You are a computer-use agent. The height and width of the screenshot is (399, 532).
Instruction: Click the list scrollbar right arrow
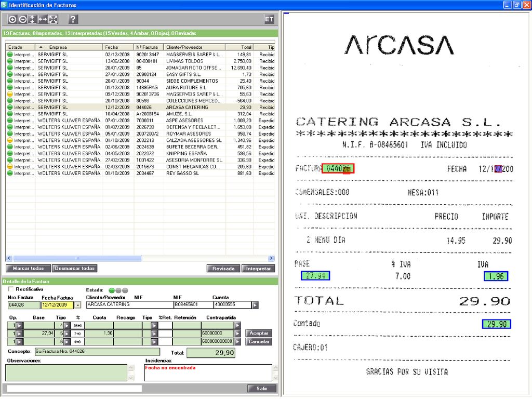pos(271,258)
